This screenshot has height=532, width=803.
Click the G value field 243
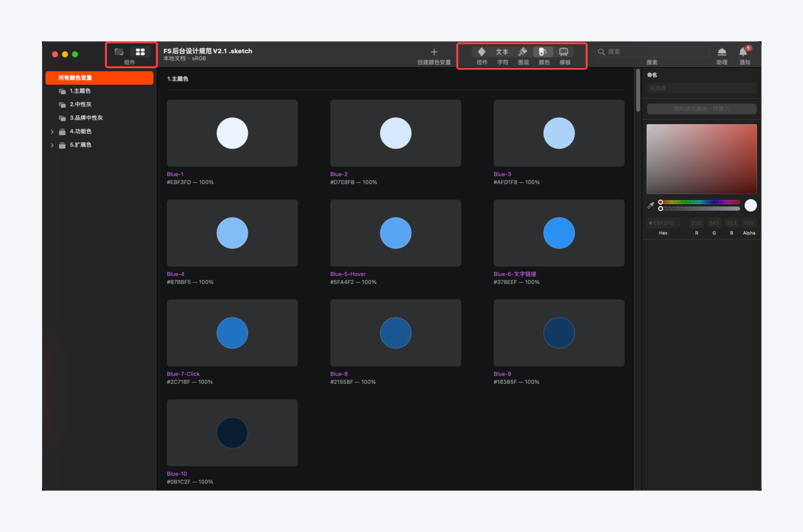coord(714,223)
